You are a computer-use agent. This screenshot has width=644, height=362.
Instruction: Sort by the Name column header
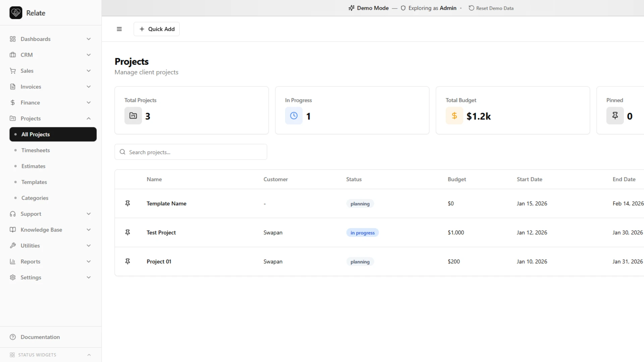pos(154,179)
